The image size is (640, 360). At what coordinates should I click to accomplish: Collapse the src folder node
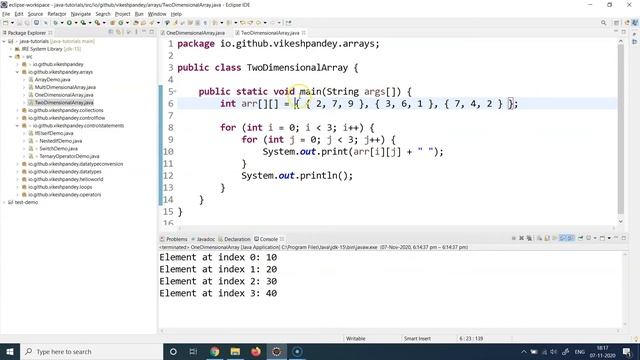point(11,57)
